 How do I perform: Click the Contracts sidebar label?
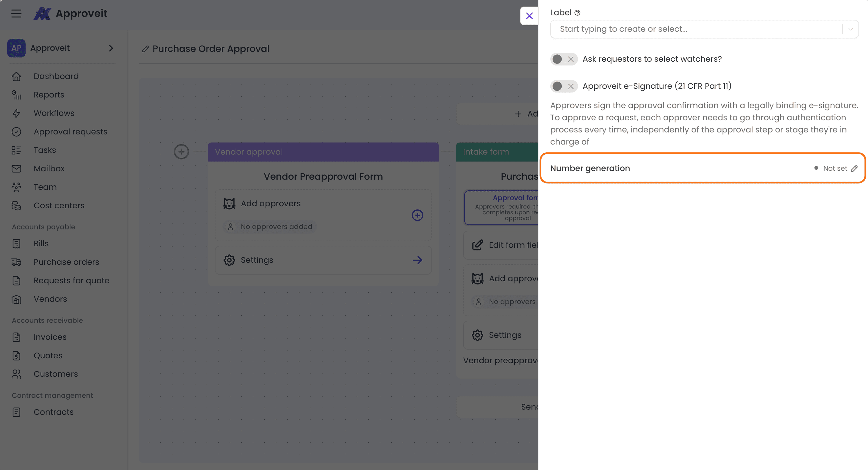54,412
